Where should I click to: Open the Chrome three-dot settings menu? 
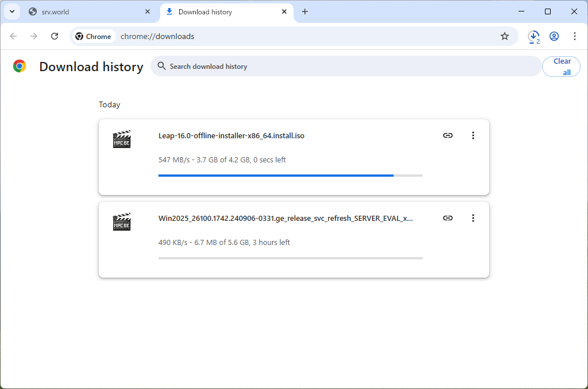tap(575, 36)
